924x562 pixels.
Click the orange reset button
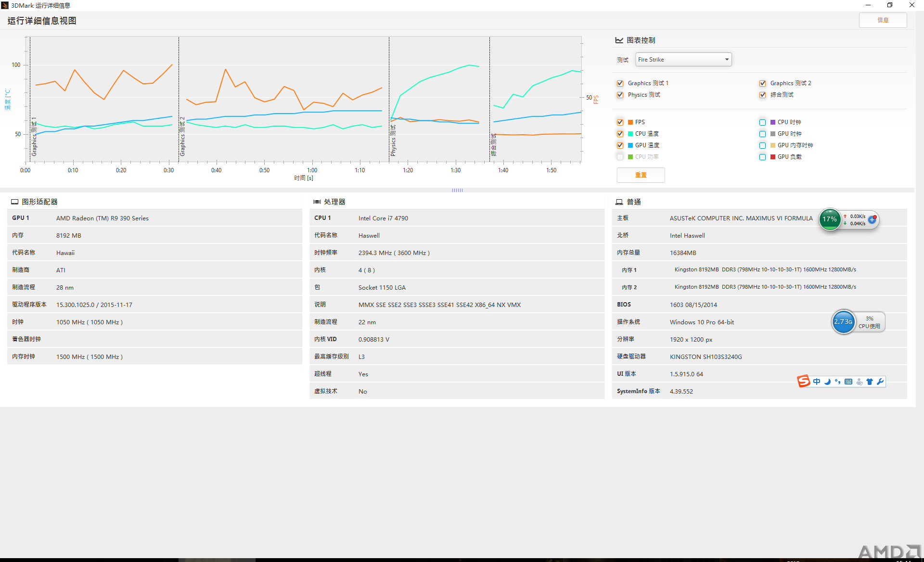(x=641, y=175)
